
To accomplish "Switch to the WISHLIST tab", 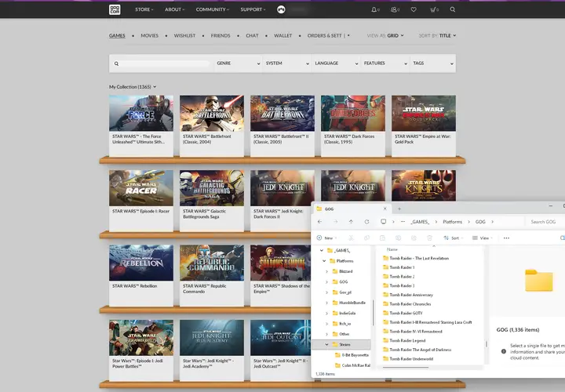I will point(184,35).
